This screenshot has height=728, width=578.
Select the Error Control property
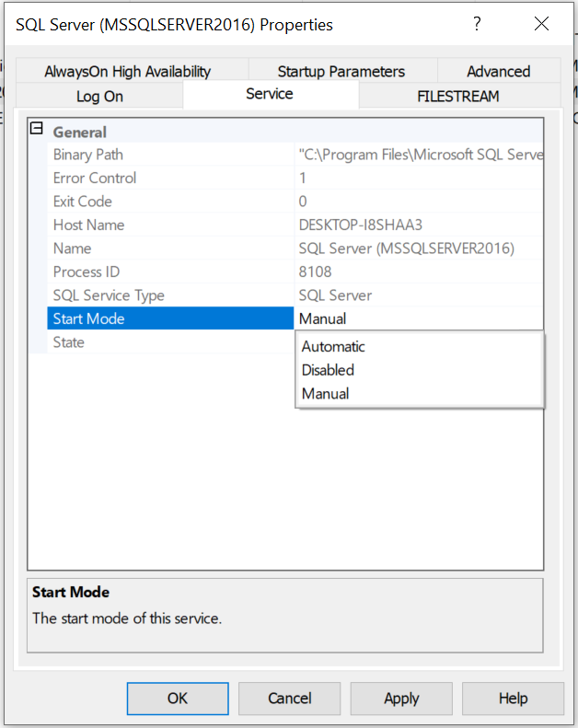[170, 178]
